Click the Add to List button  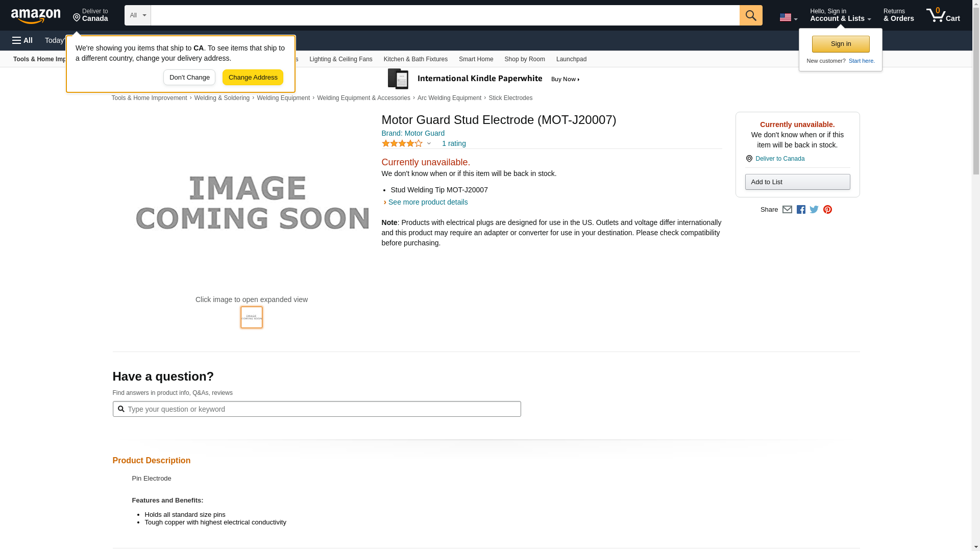(x=797, y=182)
